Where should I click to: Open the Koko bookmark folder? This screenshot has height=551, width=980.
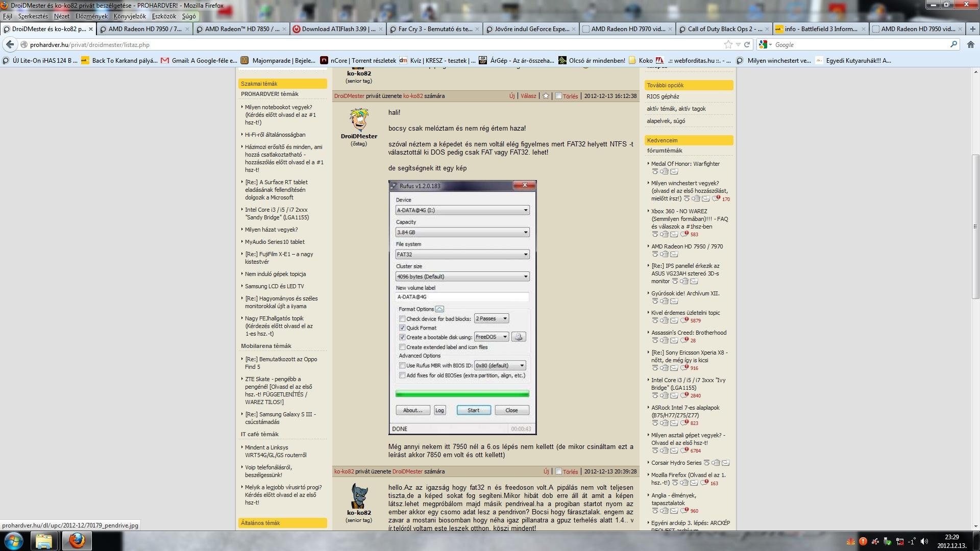tap(641, 61)
